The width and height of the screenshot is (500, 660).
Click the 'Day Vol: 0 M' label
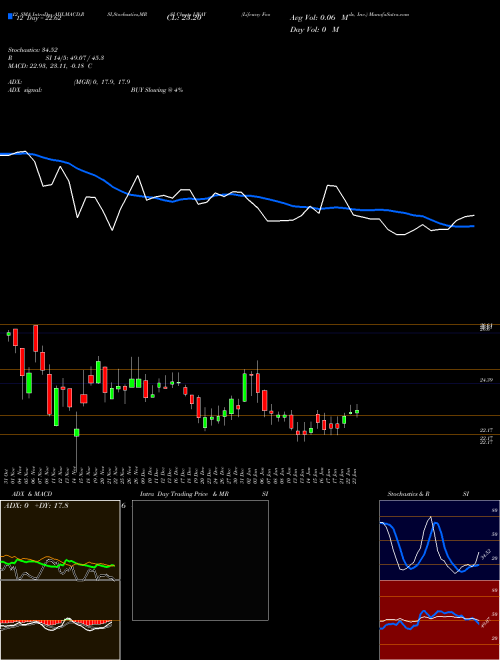[315, 30]
